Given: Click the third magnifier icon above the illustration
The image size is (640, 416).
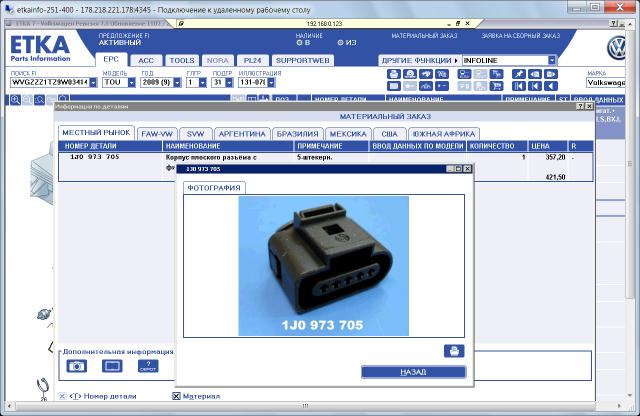Looking at the screenshot, I should click(x=39, y=100).
